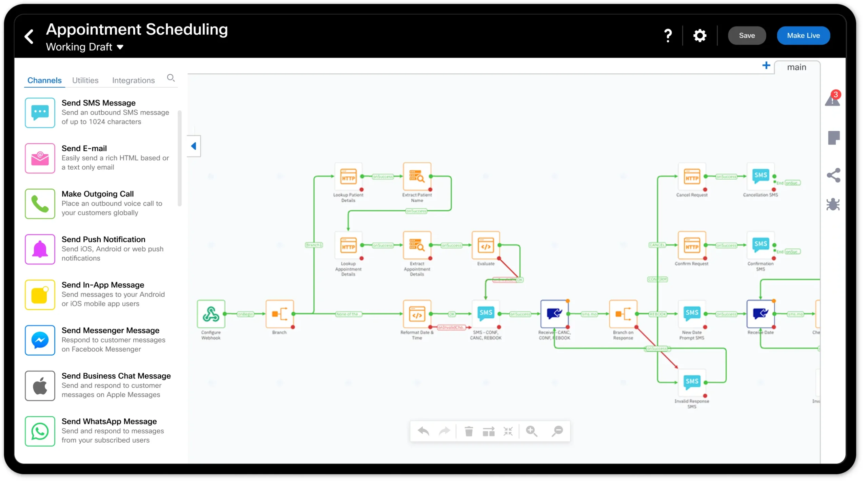Open the share flow icon
The height and width of the screenshot is (486, 868).
pos(833,175)
